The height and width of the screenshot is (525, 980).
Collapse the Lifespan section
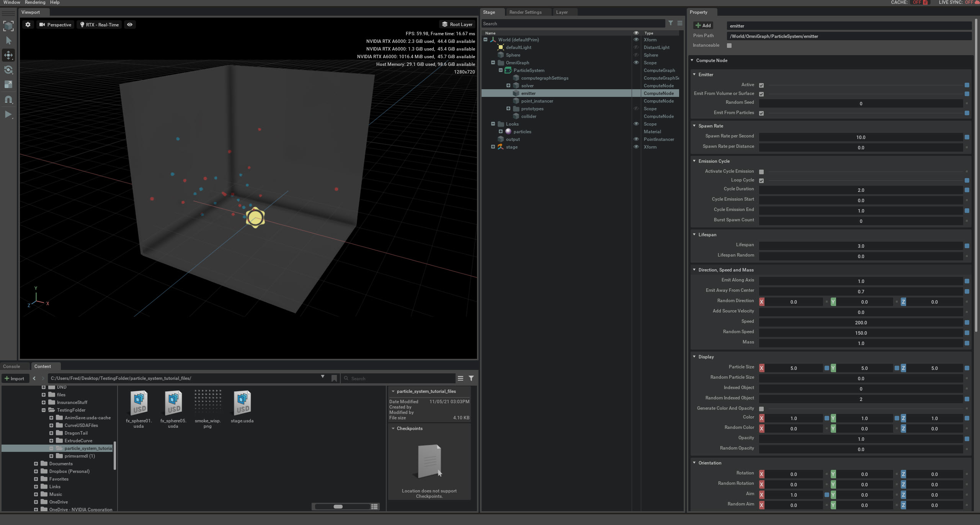(x=694, y=234)
